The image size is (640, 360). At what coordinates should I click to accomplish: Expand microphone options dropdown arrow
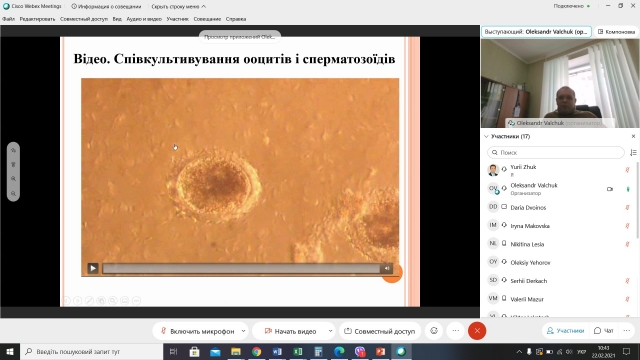click(243, 331)
